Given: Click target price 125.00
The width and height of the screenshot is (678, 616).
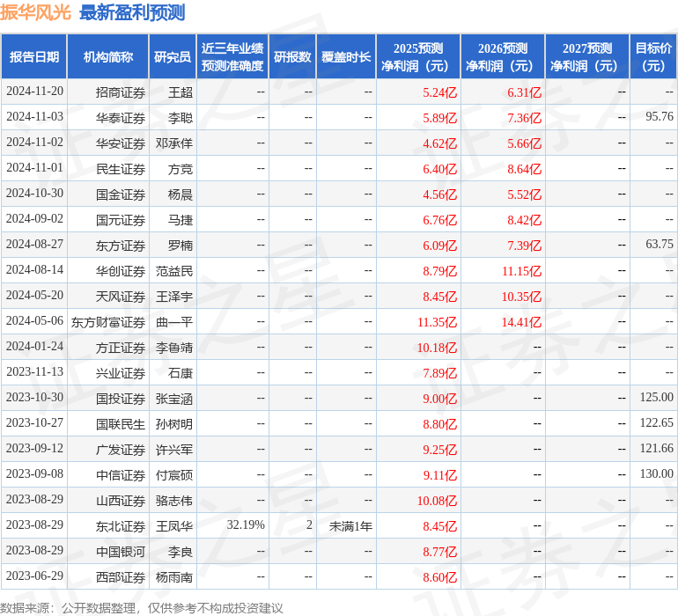Looking at the screenshot, I should 656,397.
